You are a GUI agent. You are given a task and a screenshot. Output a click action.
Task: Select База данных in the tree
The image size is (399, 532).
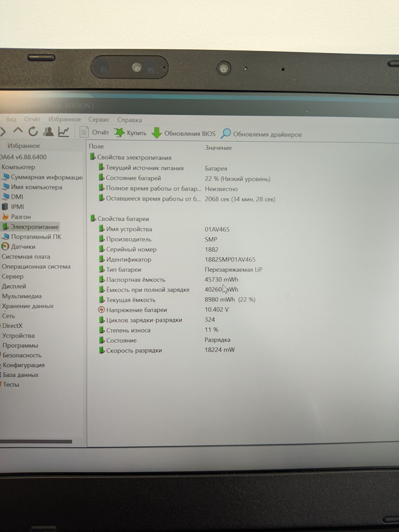click(x=21, y=375)
